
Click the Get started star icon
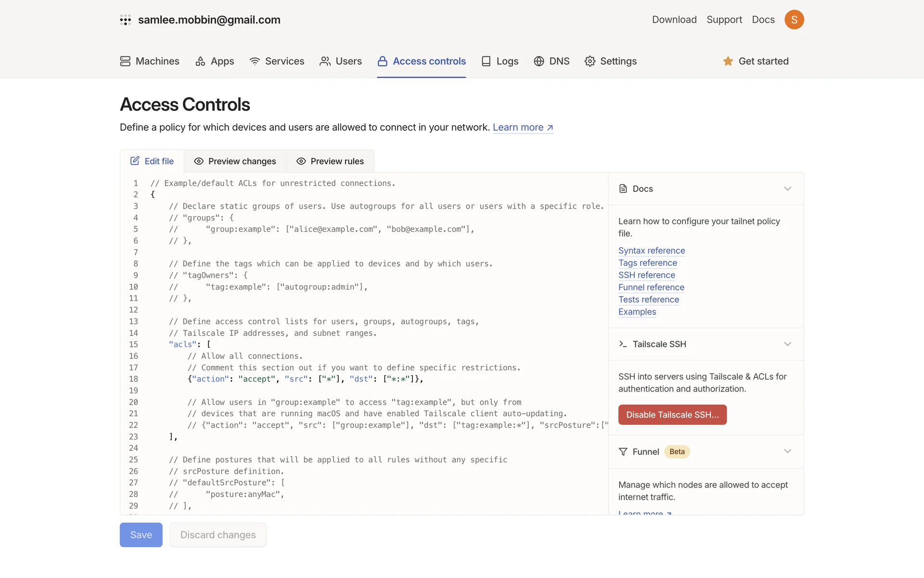pyautogui.click(x=728, y=61)
